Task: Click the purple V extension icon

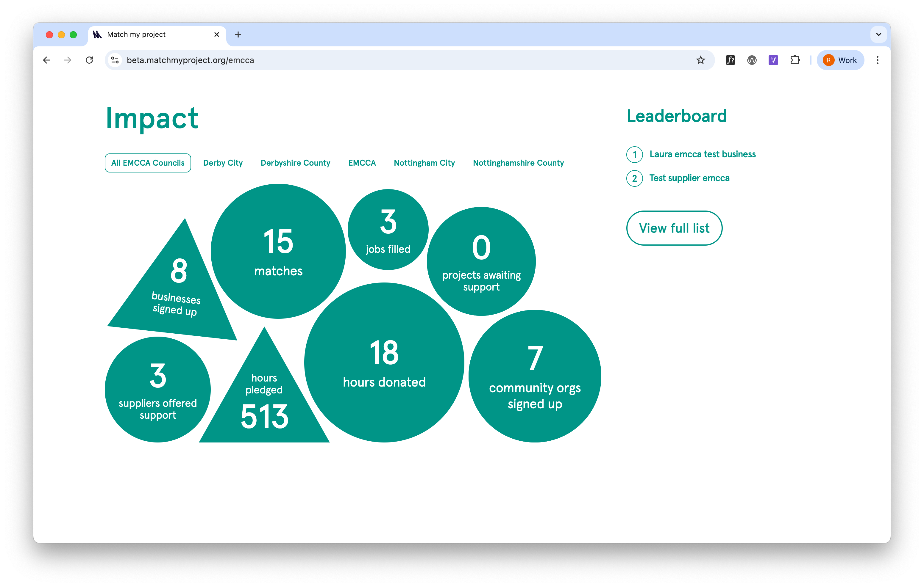Action: coord(773,60)
